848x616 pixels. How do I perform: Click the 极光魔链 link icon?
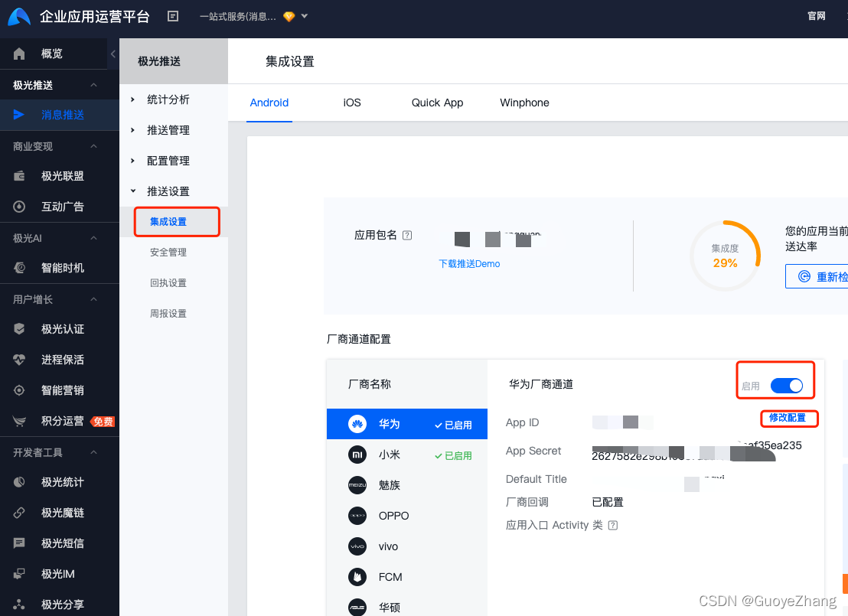point(19,513)
